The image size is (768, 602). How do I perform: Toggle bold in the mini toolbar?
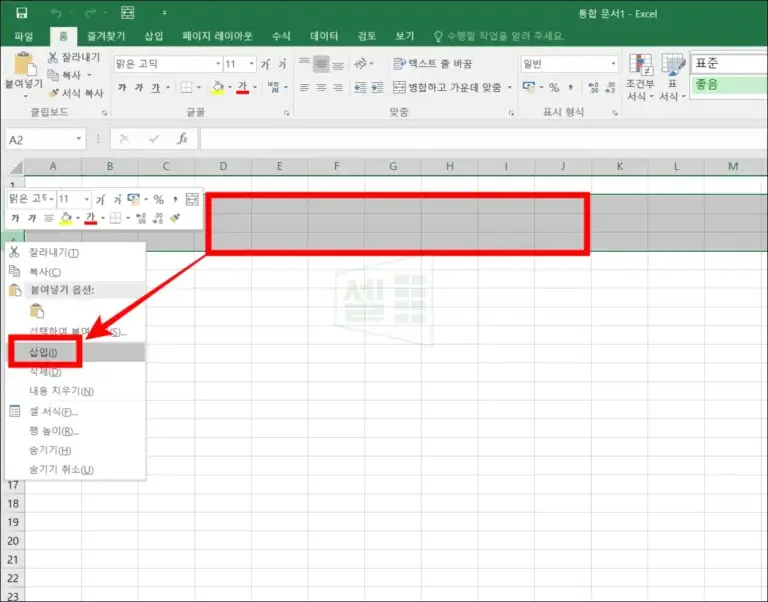click(x=15, y=218)
